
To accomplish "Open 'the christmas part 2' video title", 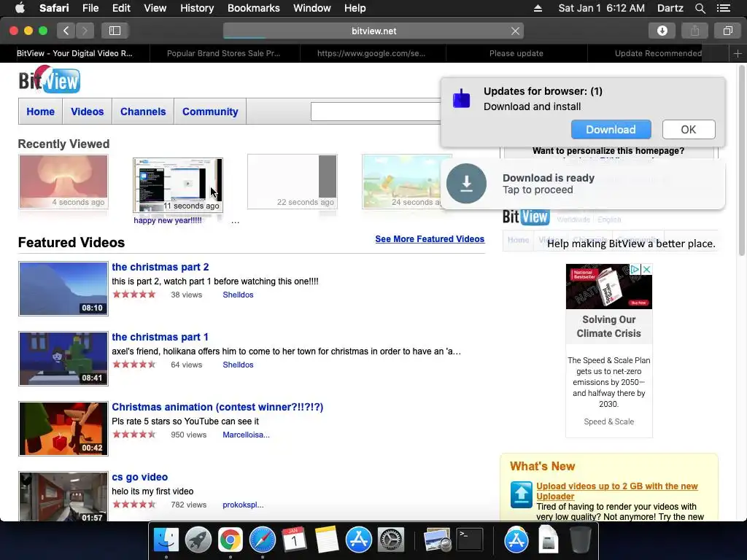I will [160, 267].
